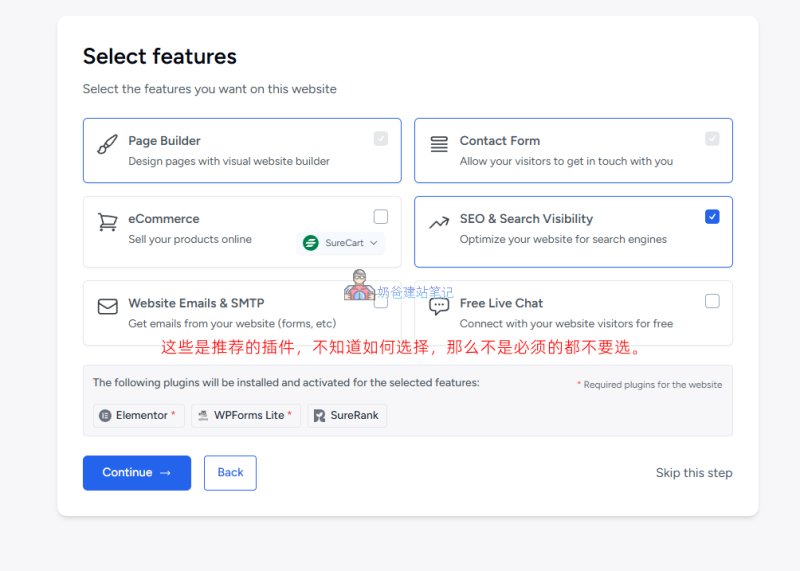Click 'Connect with your website visitors for free'
Image resolution: width=800 pixels, height=571 pixels.
tap(566, 324)
